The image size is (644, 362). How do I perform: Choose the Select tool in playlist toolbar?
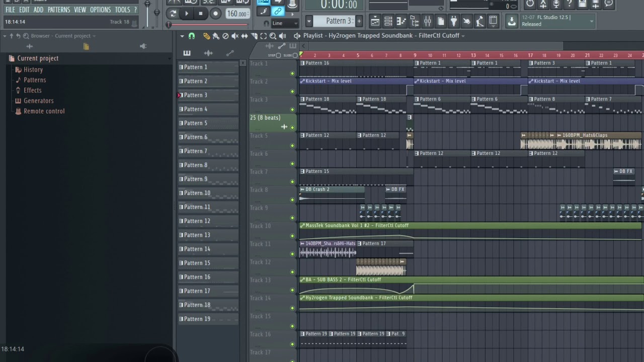263,36
